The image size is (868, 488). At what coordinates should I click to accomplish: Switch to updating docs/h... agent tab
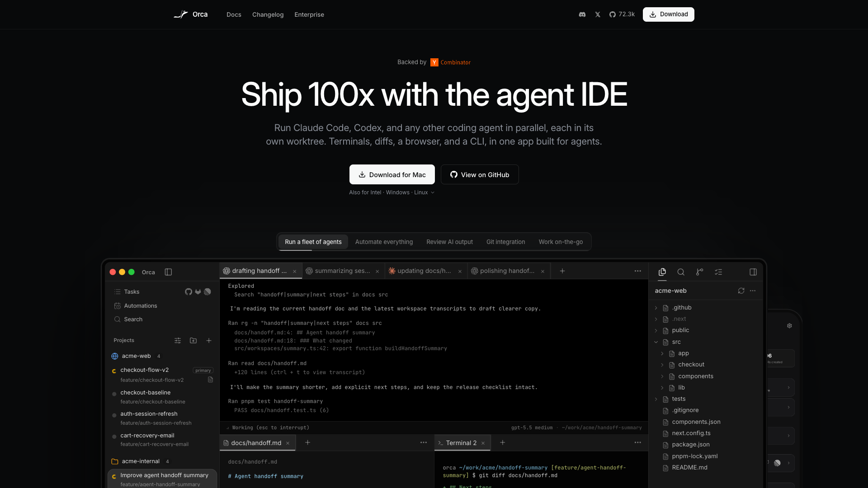[x=425, y=271]
